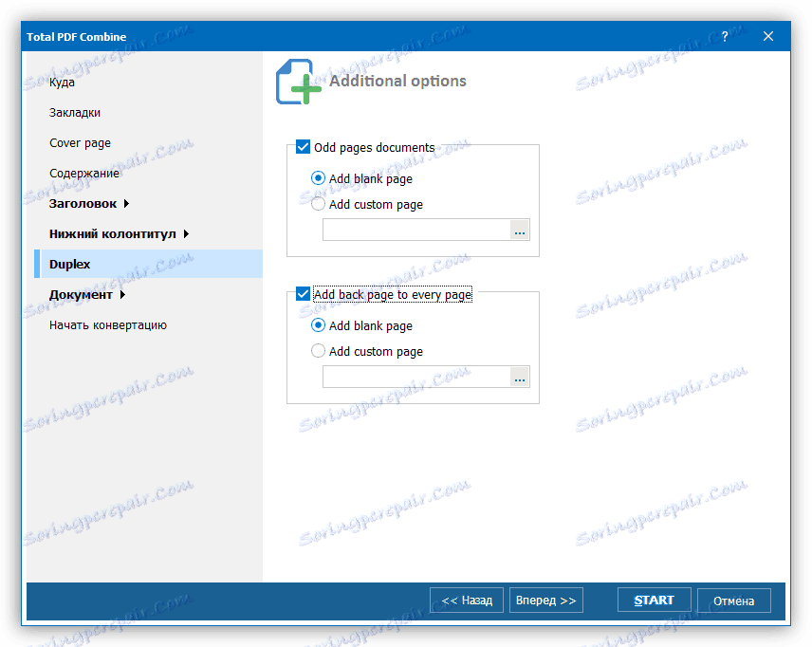Open the Содержание section
The width and height of the screenshot is (812, 647).
[83, 174]
